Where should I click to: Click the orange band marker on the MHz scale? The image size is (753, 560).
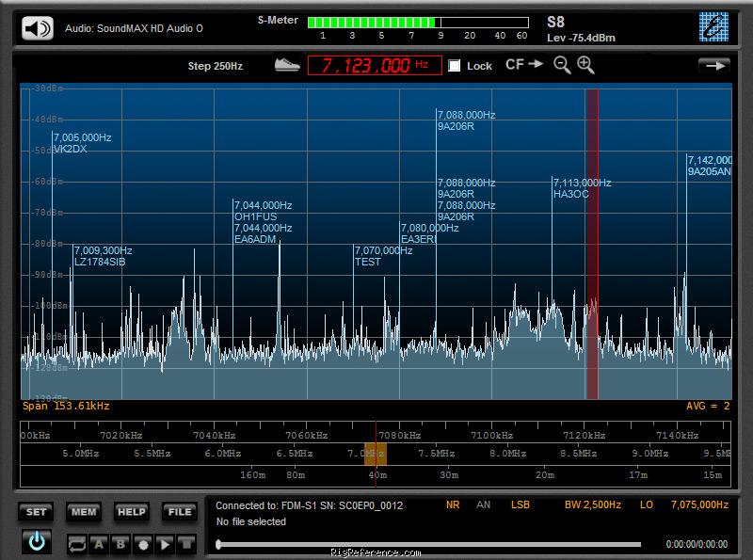coord(375,454)
